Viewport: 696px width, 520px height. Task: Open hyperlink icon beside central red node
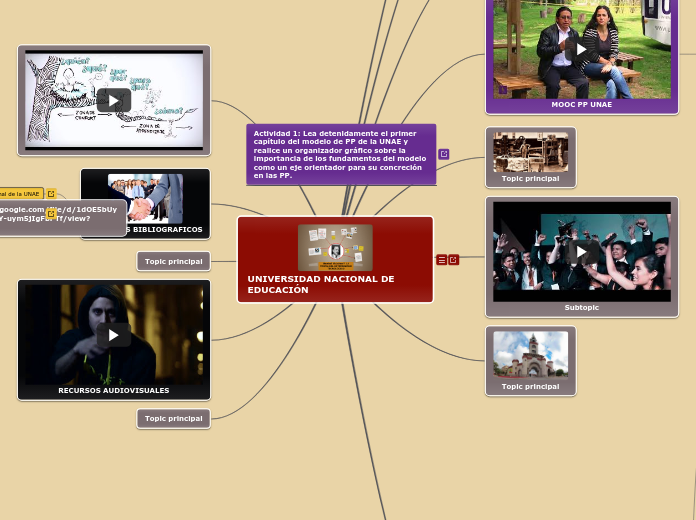click(453, 260)
